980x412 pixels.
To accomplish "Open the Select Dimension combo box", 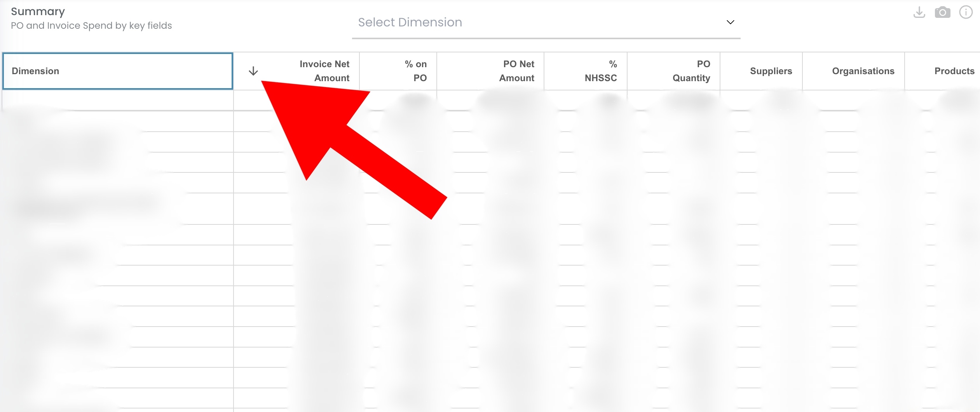I will click(546, 23).
